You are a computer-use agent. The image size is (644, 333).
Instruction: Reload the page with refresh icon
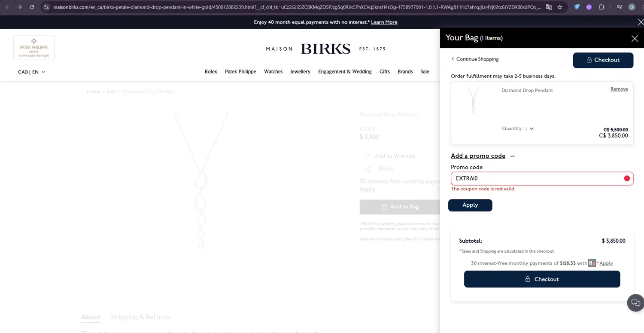tap(32, 7)
